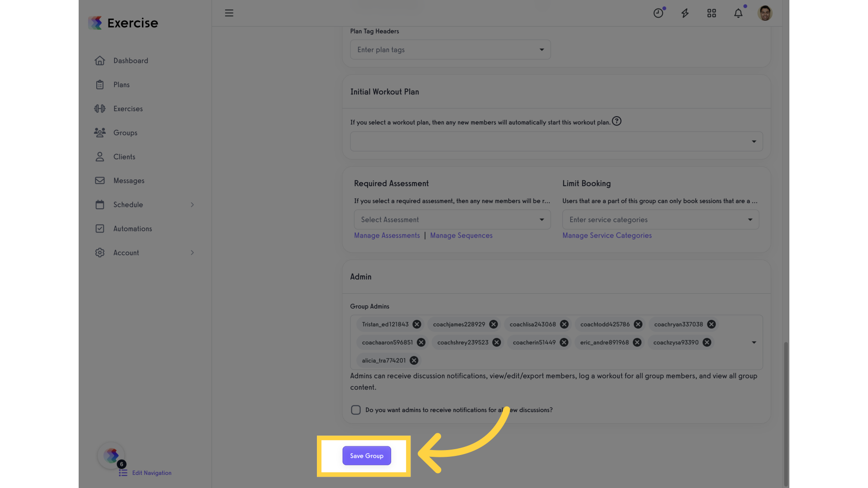Image resolution: width=868 pixels, height=488 pixels.
Task: Open Enter service categories dropdown
Action: [x=660, y=220]
